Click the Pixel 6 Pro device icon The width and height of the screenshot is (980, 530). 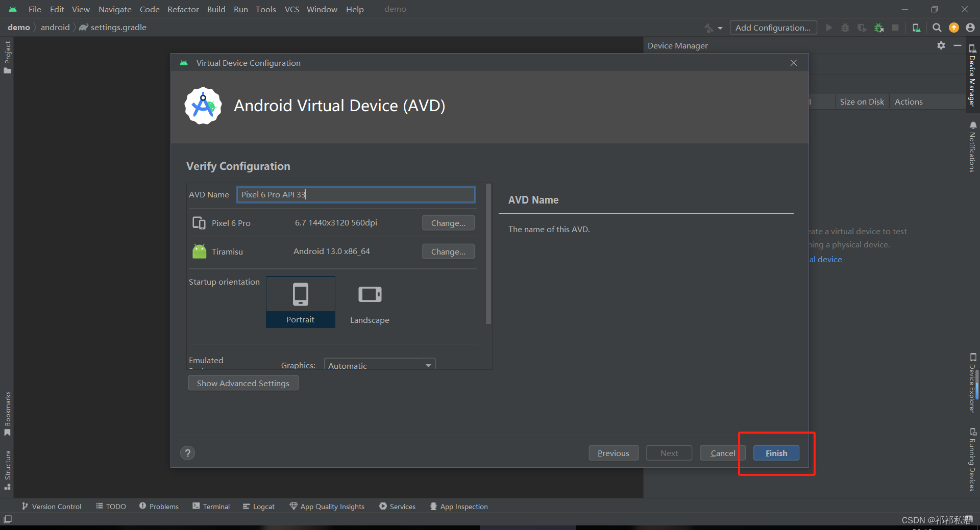point(199,223)
